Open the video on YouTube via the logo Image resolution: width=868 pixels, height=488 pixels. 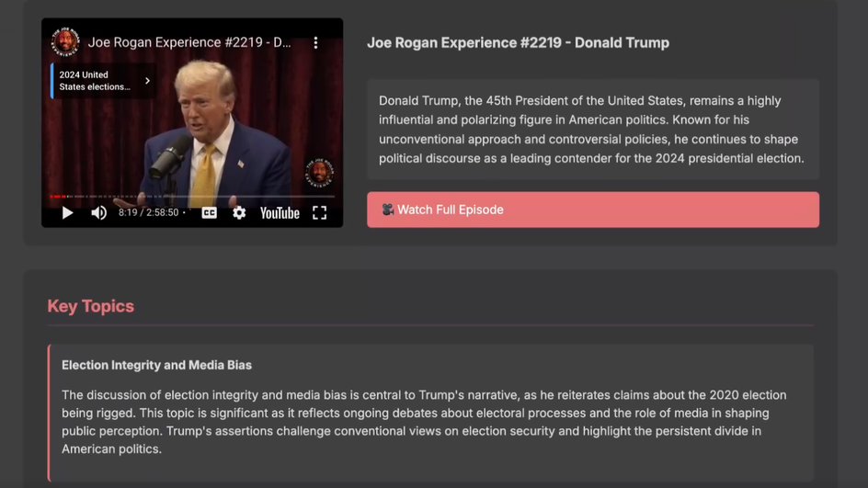click(x=280, y=213)
